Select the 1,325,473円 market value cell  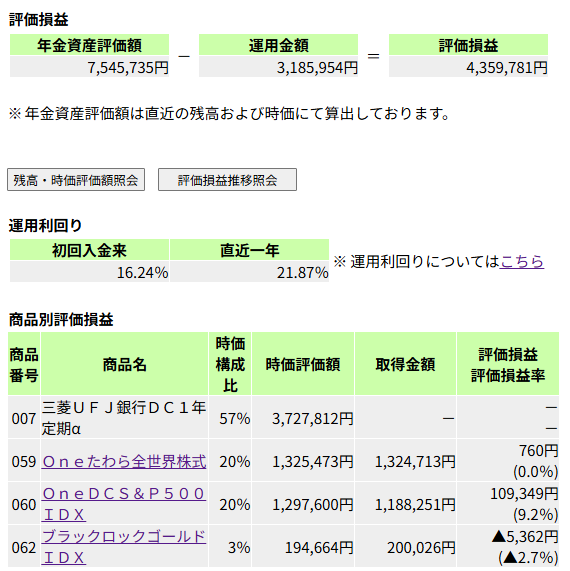coord(303,461)
